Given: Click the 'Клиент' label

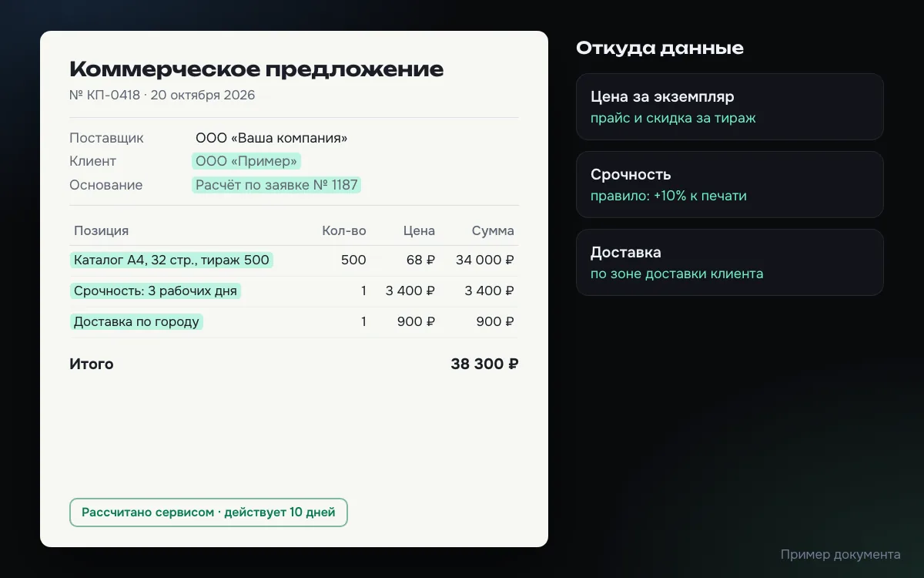Looking at the screenshot, I should [x=92, y=161].
